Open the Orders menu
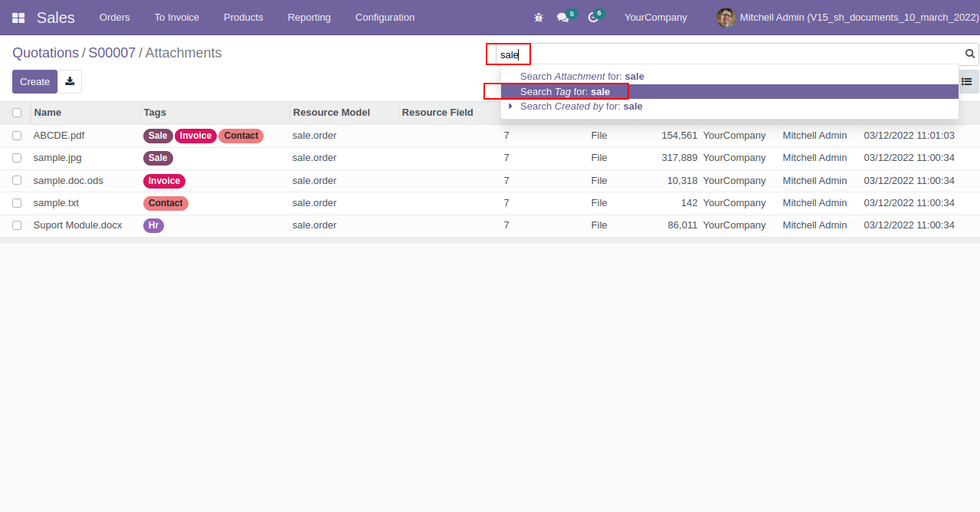This screenshot has height=512, width=980. [115, 18]
